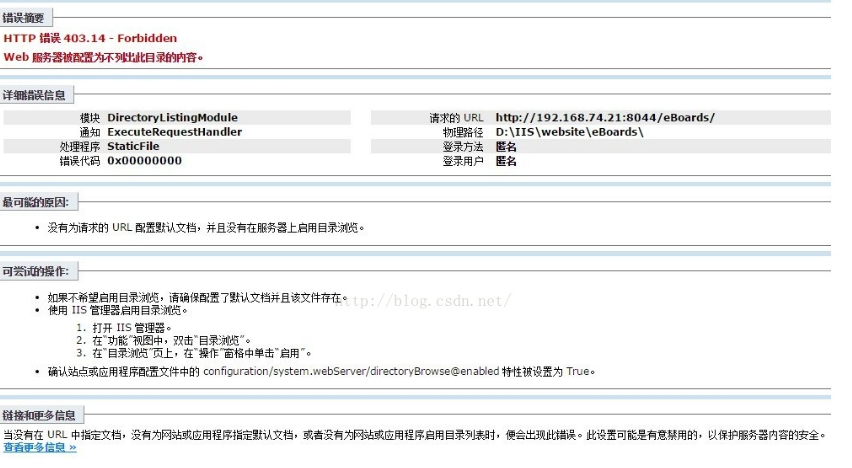The image size is (852, 468).
Task: Click the 物理路径 field label
Action: [463, 132]
